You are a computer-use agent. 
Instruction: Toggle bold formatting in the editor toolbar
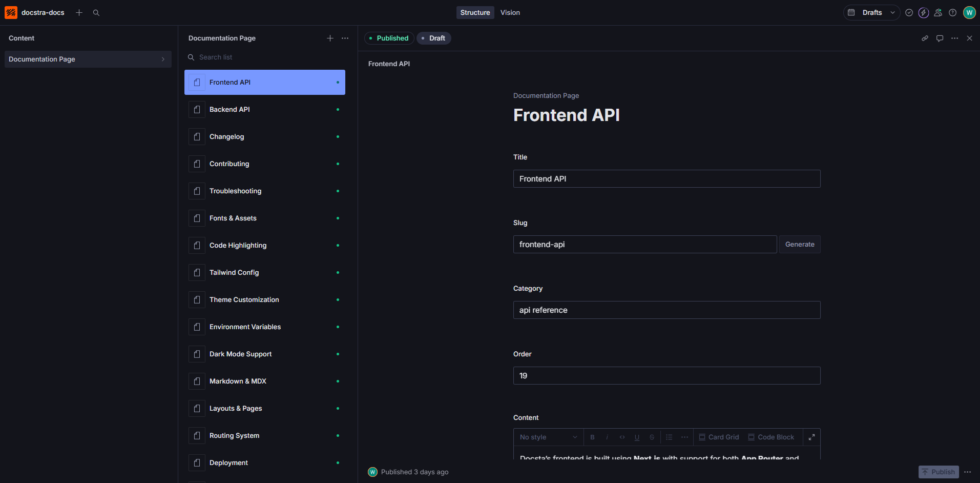592,437
